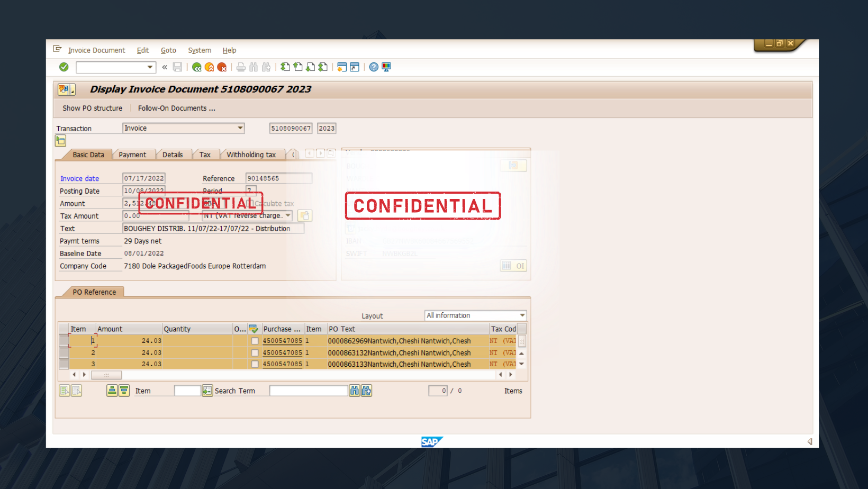The height and width of the screenshot is (489, 868).
Task: Click the SAP window menu icon
Action: 57,49
